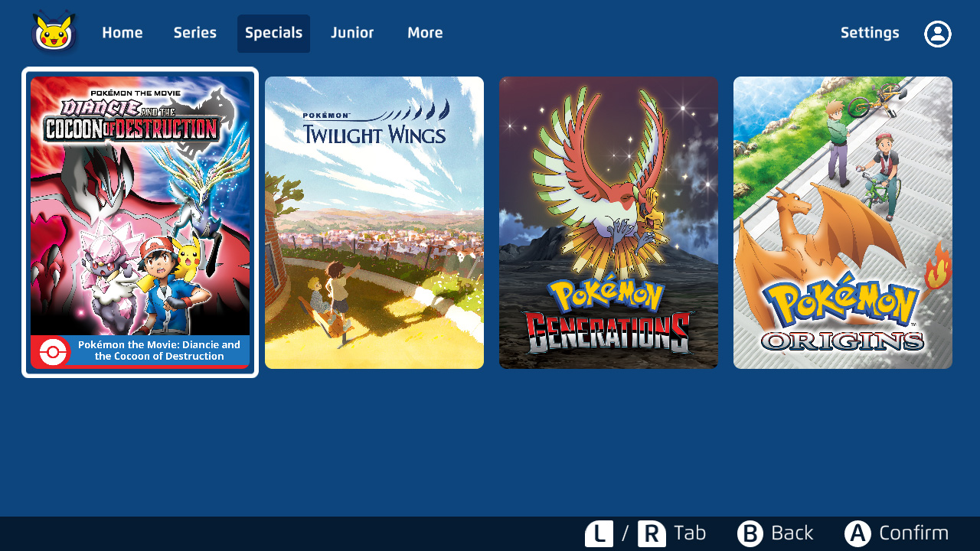Screen dimensions: 980x551
Task: Switch to the Junior tab
Action: click(352, 33)
